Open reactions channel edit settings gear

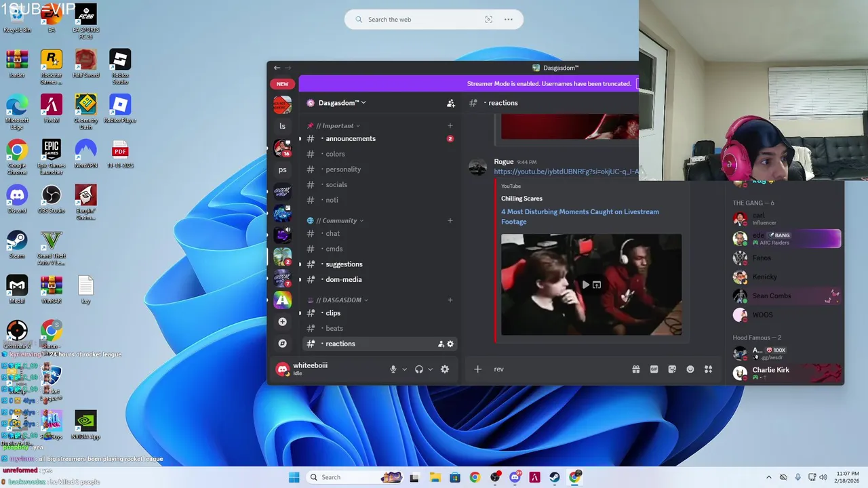[x=450, y=344]
